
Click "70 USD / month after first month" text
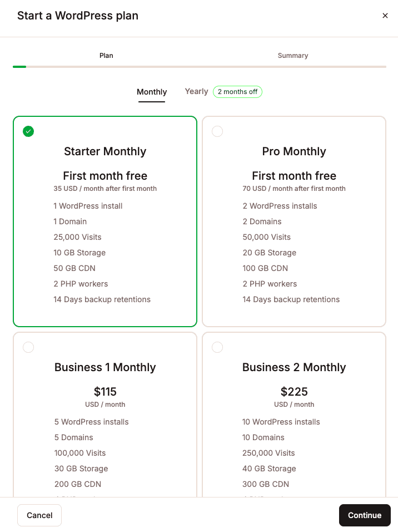pos(294,189)
